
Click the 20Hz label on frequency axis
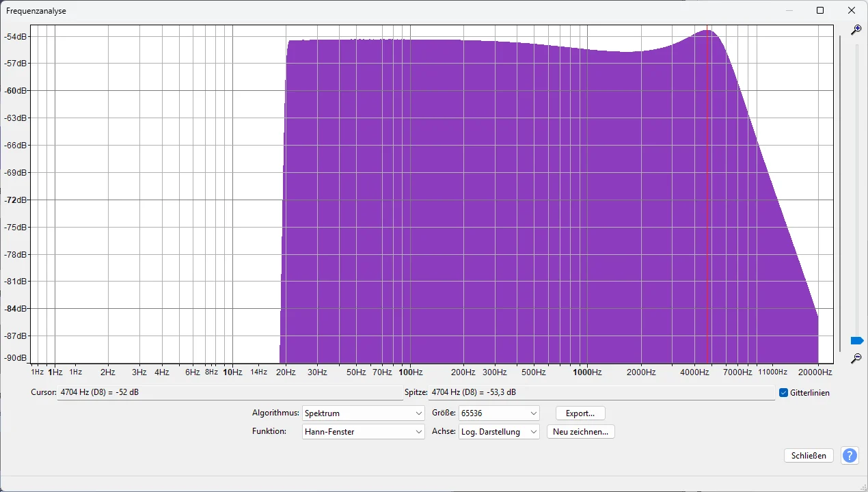tap(286, 372)
